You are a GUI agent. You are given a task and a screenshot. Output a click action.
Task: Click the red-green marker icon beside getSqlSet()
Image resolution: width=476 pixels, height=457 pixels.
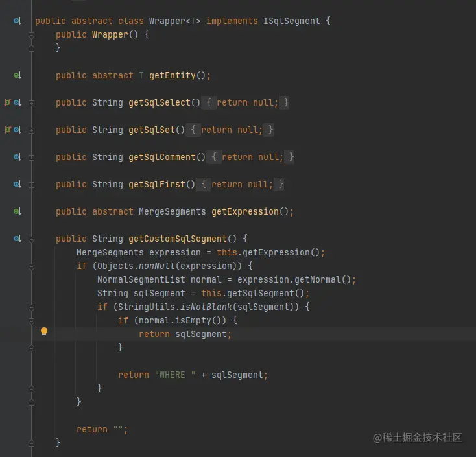coord(8,130)
